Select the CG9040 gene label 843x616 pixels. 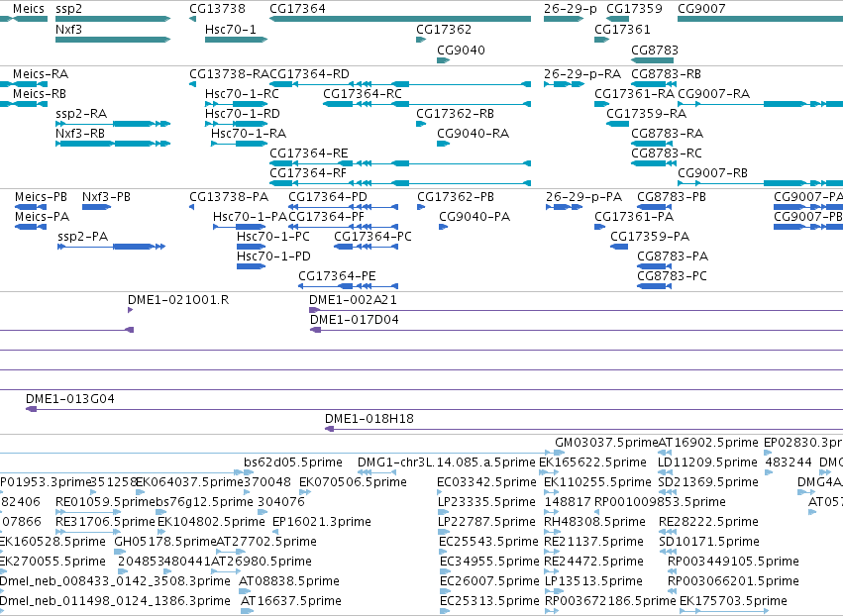click(x=461, y=50)
